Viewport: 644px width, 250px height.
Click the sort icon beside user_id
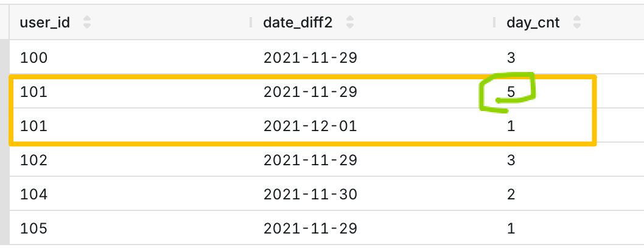pos(86,23)
